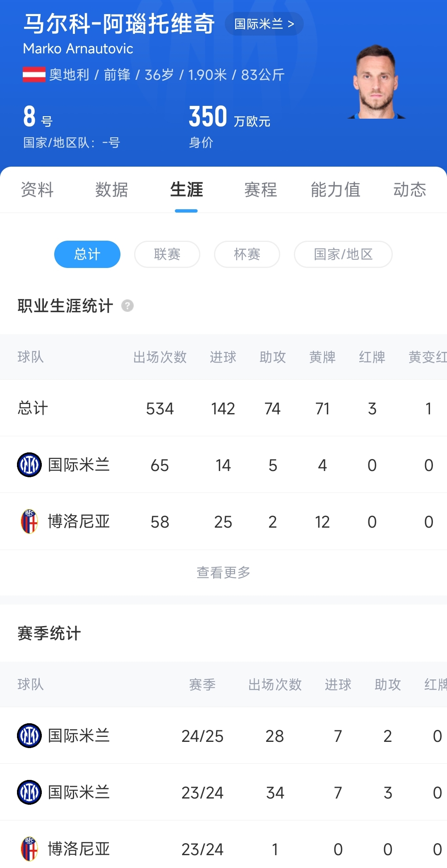Viewport: 447px width, 868px height.
Task: Tap 博洛尼亚 team name in career stats
Action: (x=79, y=521)
